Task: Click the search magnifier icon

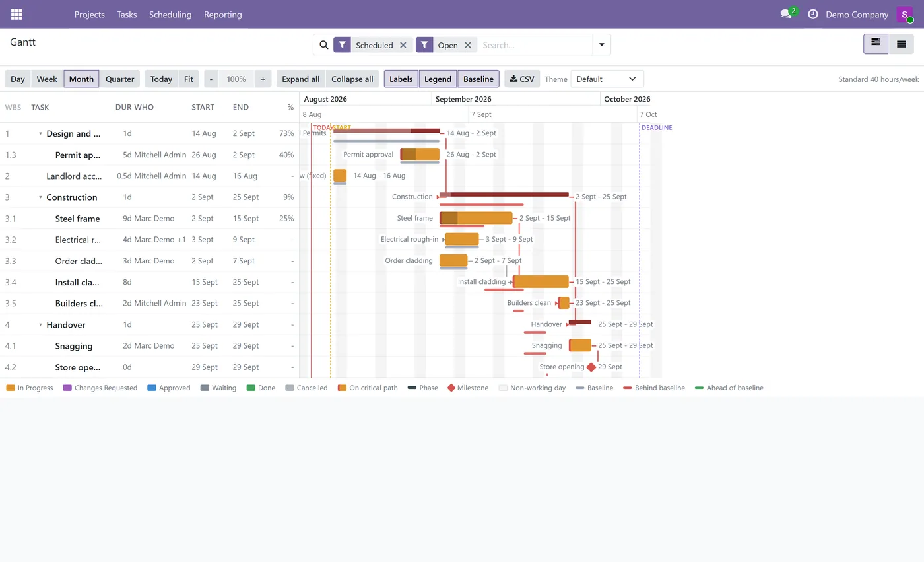Action: coord(323,45)
